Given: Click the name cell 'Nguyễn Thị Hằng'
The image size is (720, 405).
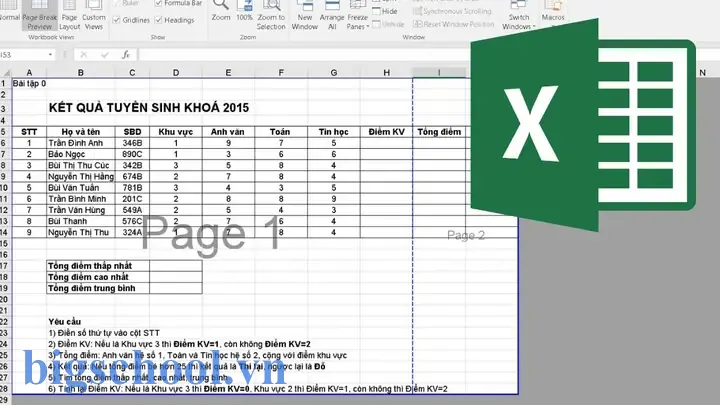Looking at the screenshot, I should pyautogui.click(x=81, y=176).
